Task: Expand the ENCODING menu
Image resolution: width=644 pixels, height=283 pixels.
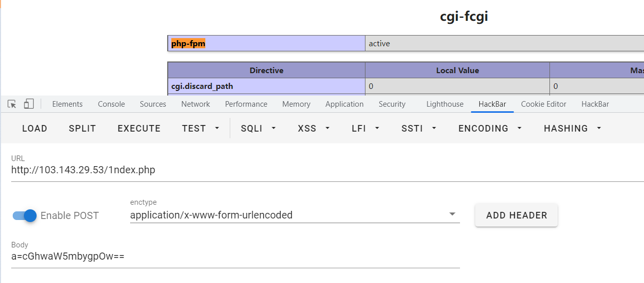Action: coord(490,129)
